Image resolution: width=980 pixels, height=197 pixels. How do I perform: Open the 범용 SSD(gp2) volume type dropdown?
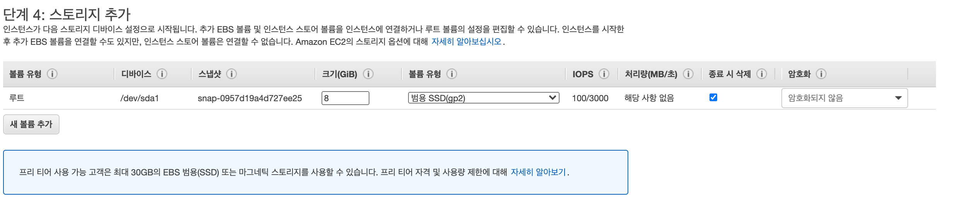[x=483, y=98]
